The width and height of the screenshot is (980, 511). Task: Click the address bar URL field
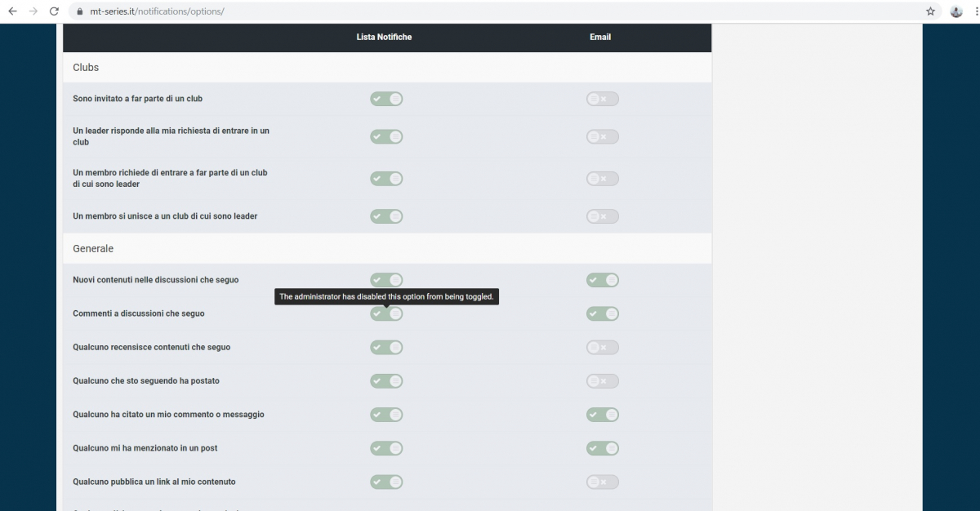[x=505, y=11]
